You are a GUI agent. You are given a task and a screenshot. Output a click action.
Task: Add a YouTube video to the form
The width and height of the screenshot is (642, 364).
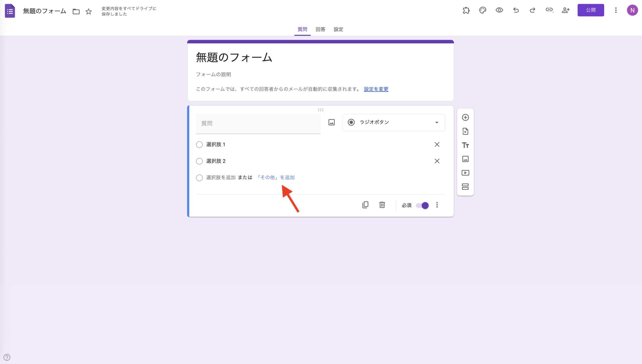pyautogui.click(x=465, y=173)
